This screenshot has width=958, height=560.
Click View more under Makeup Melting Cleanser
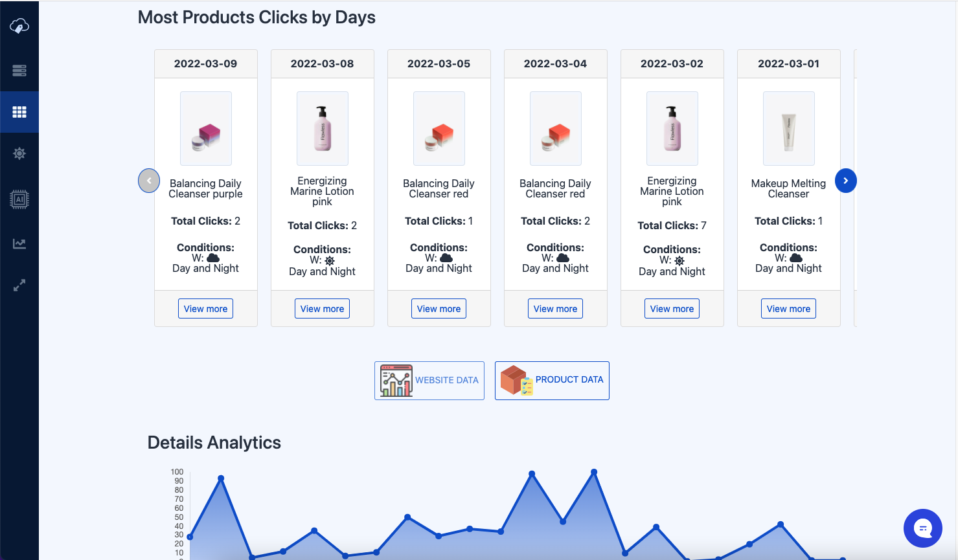tap(788, 308)
